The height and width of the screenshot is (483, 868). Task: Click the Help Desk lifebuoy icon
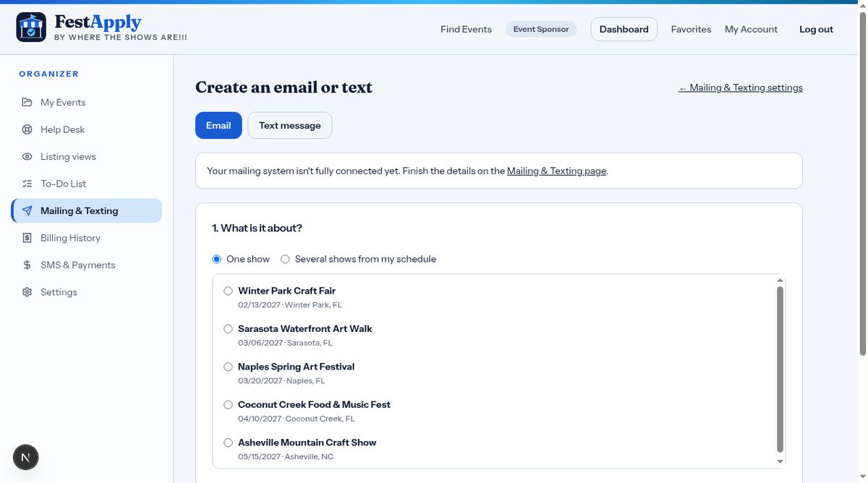tap(27, 129)
